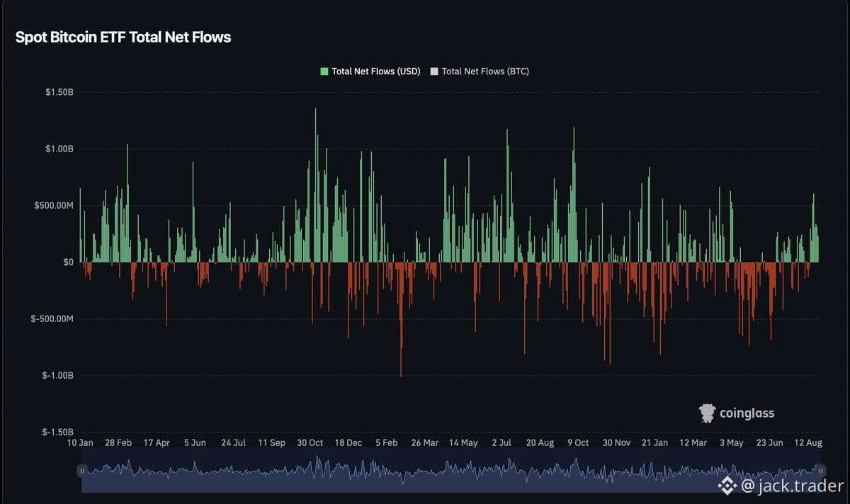Click the 12 Mar date label

[693, 443]
